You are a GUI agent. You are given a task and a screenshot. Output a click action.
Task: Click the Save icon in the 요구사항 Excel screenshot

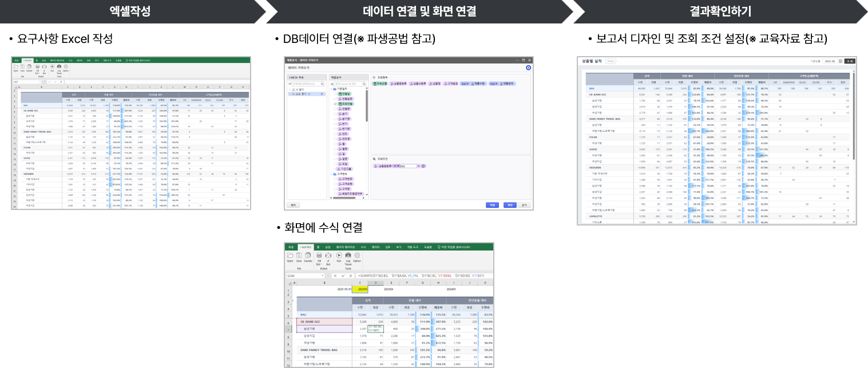(22, 66)
